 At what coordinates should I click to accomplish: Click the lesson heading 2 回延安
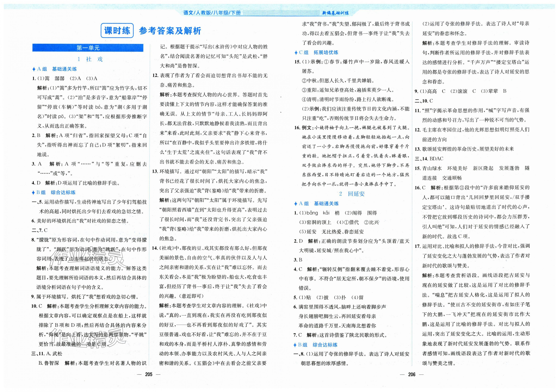352,194
